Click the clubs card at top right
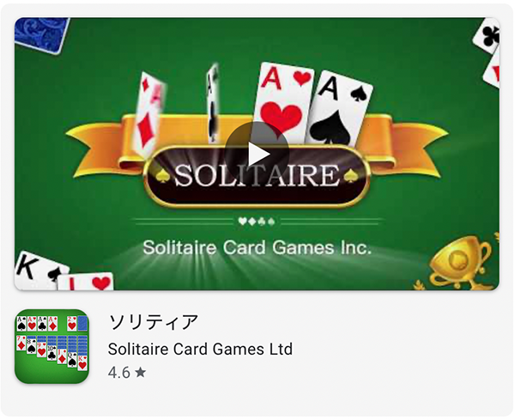 (487, 35)
